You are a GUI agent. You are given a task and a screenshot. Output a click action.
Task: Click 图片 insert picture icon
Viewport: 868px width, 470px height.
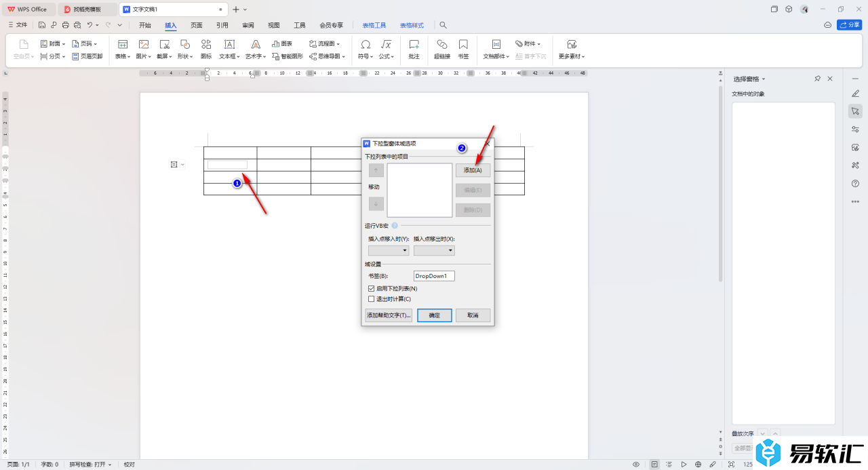pos(143,44)
